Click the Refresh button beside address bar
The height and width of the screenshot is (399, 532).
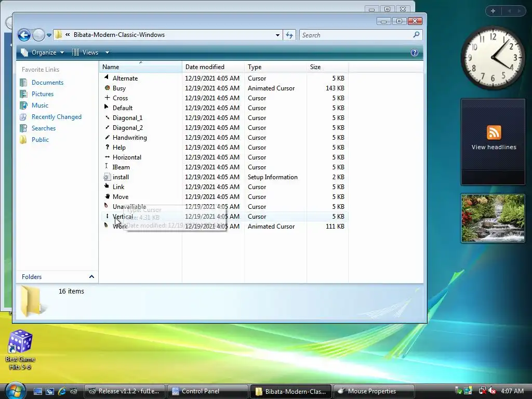(x=289, y=35)
